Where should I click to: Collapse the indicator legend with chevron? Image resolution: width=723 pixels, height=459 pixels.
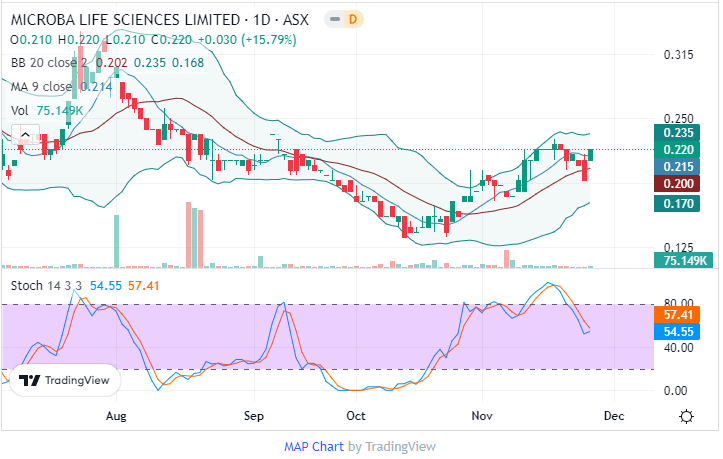click(24, 133)
